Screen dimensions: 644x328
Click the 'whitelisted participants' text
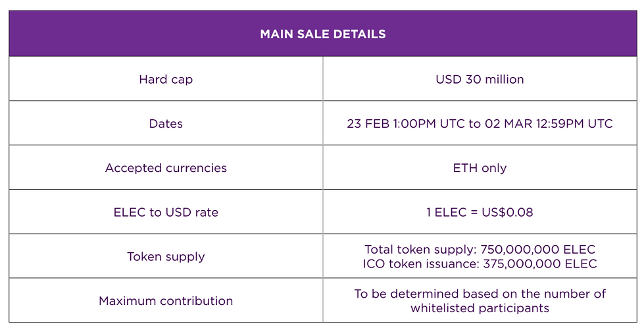480,308
